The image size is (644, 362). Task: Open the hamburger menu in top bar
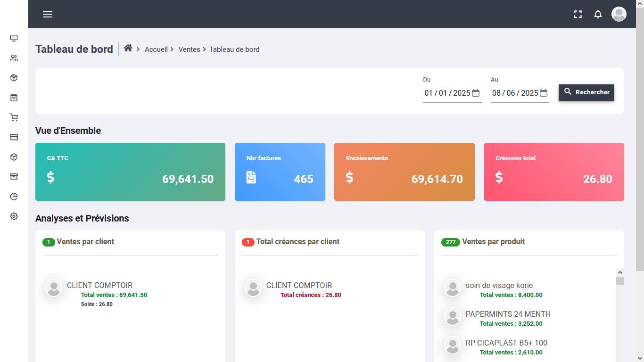coord(48,14)
